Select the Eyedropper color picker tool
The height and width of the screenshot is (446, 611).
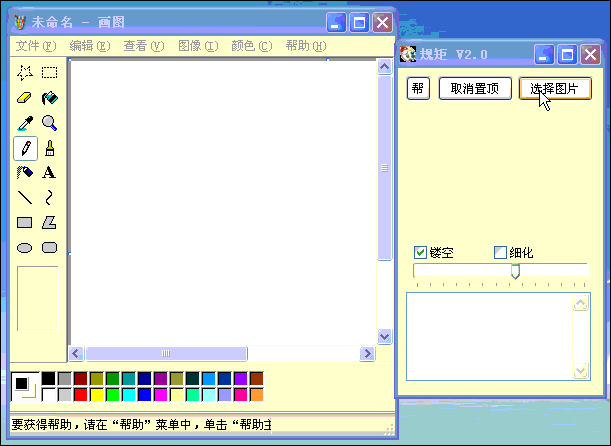25,123
